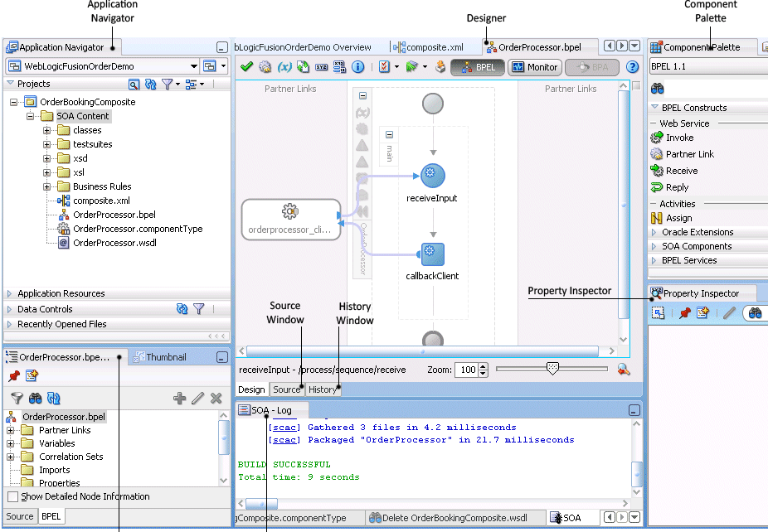The image size is (768, 532).
Task: Click the delete X icon in structure panel
Action: point(216,398)
